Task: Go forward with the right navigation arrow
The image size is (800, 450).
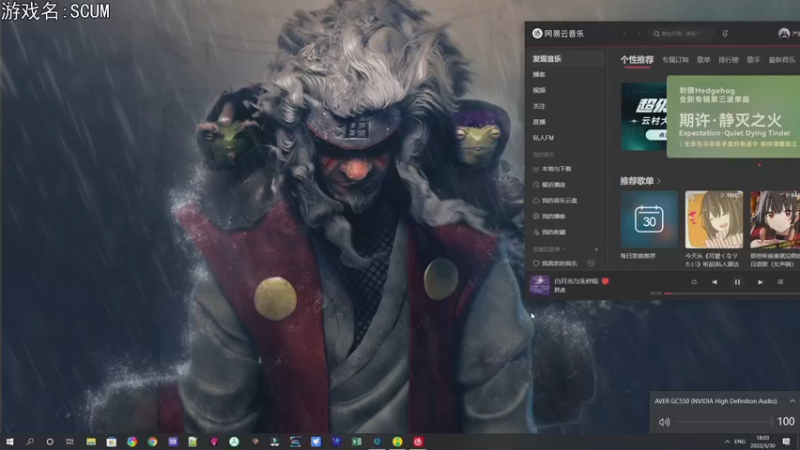Action: pos(638,34)
